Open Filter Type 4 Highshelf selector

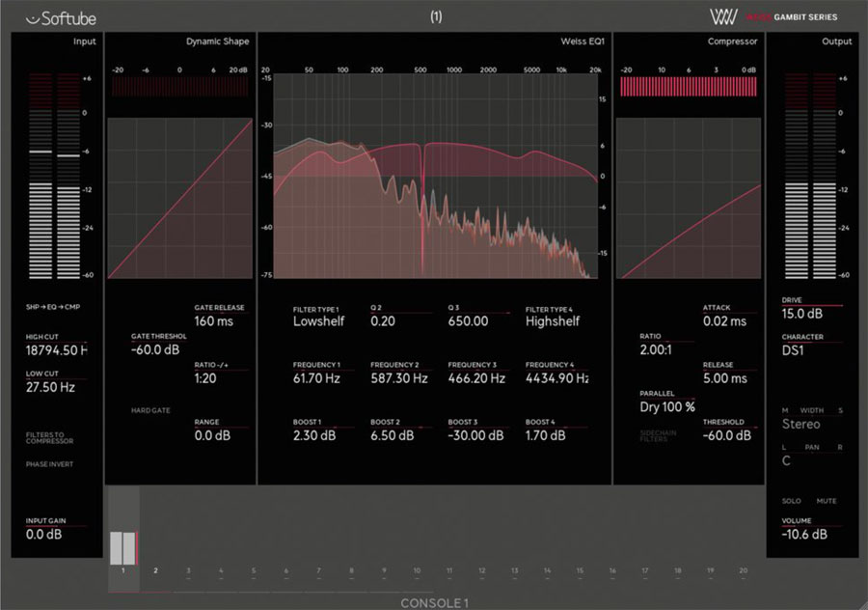click(552, 321)
